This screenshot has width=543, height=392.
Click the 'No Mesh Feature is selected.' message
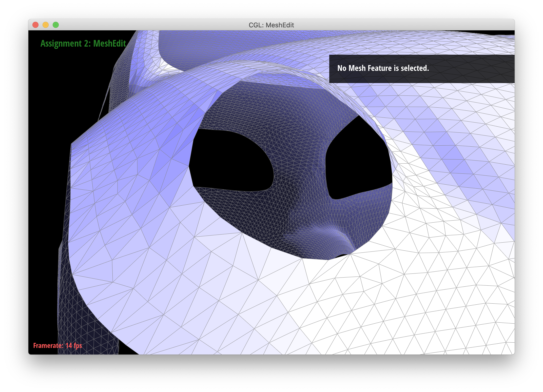(383, 68)
